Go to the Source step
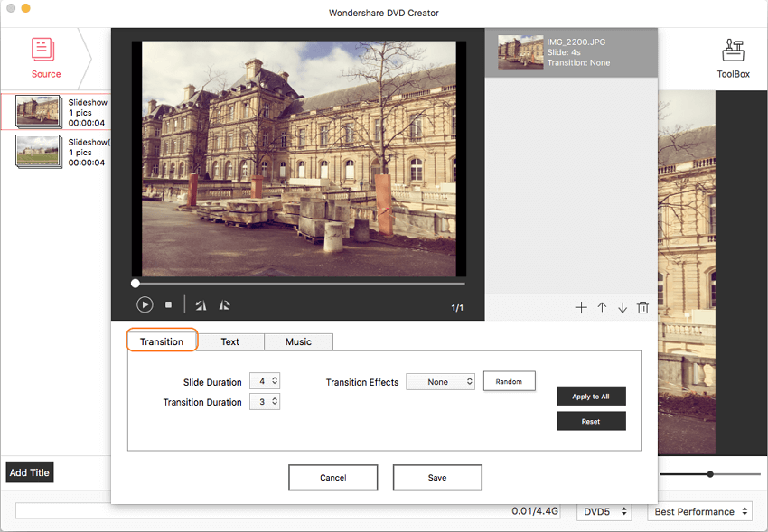This screenshot has height=532, width=768. point(45,58)
